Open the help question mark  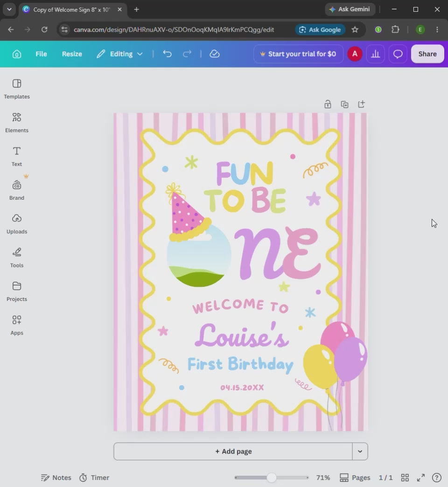point(437,477)
